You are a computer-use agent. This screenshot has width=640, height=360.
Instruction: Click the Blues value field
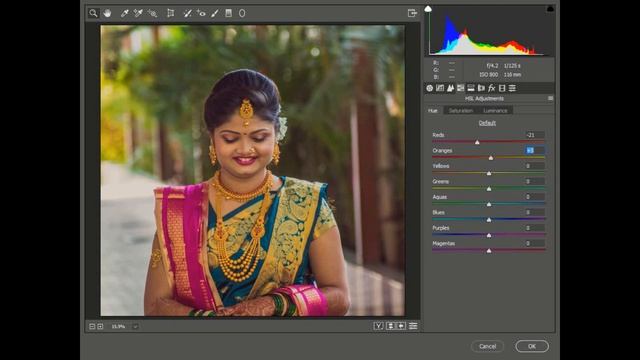tap(535, 212)
